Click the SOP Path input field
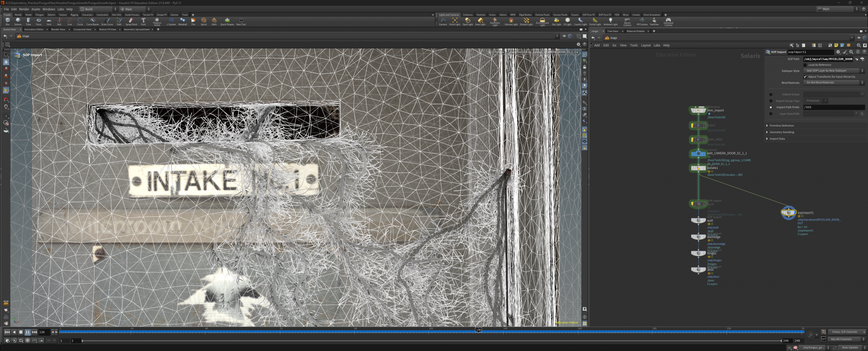The width and height of the screenshot is (868, 351). coord(828,59)
